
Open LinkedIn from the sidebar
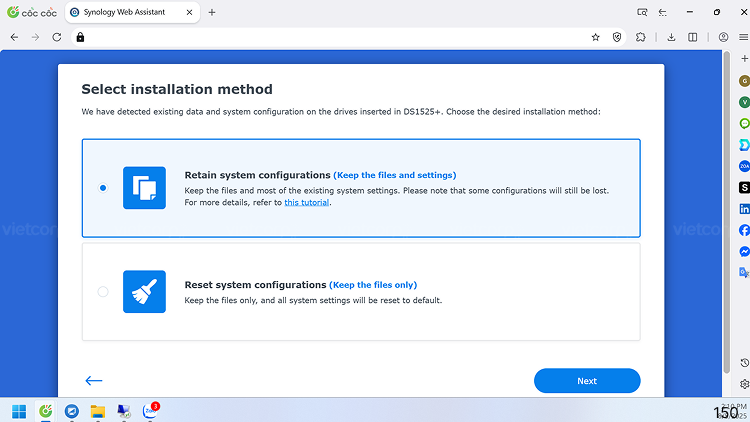click(744, 209)
